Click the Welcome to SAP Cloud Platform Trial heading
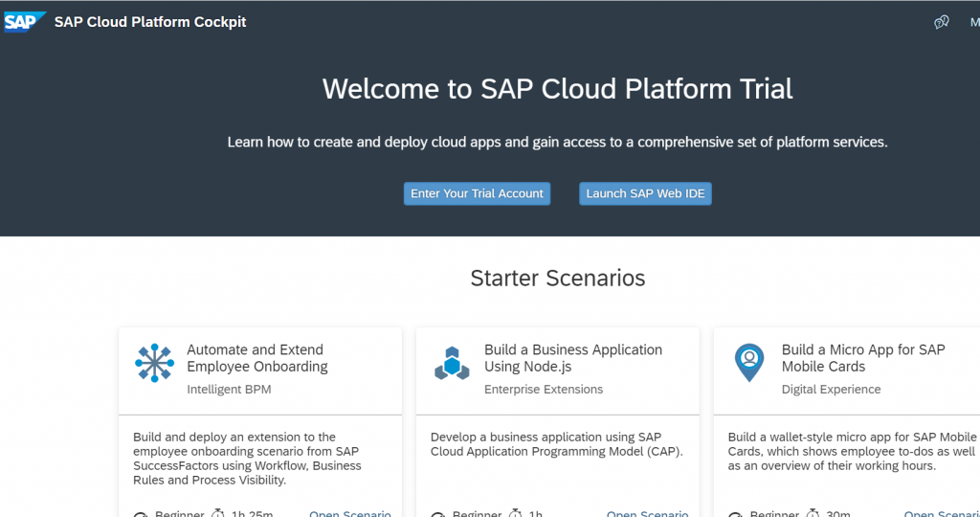The width and height of the screenshot is (980, 517). tap(558, 89)
